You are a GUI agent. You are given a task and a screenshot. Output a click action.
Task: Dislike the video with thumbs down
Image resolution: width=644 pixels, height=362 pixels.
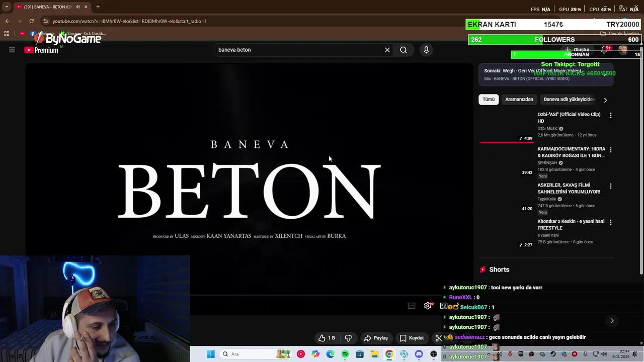point(348,338)
